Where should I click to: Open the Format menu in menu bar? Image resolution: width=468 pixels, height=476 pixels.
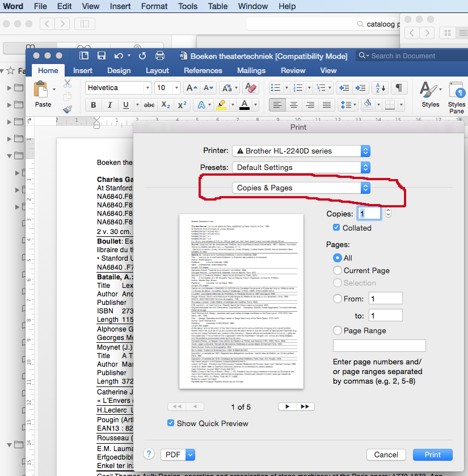coord(154,6)
